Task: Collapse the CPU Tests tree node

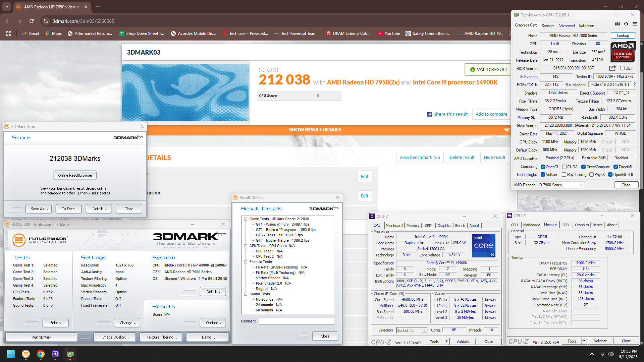Action: (x=246, y=246)
